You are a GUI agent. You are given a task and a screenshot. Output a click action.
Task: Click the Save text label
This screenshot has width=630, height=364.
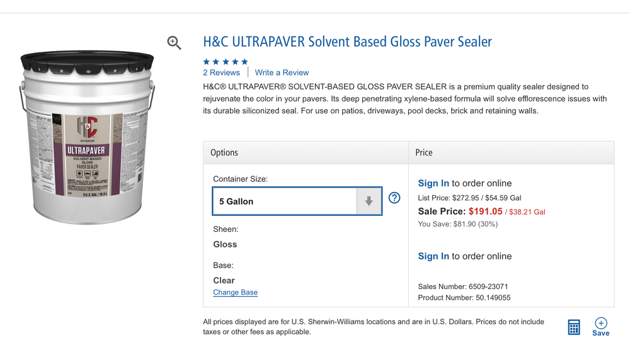click(x=601, y=333)
